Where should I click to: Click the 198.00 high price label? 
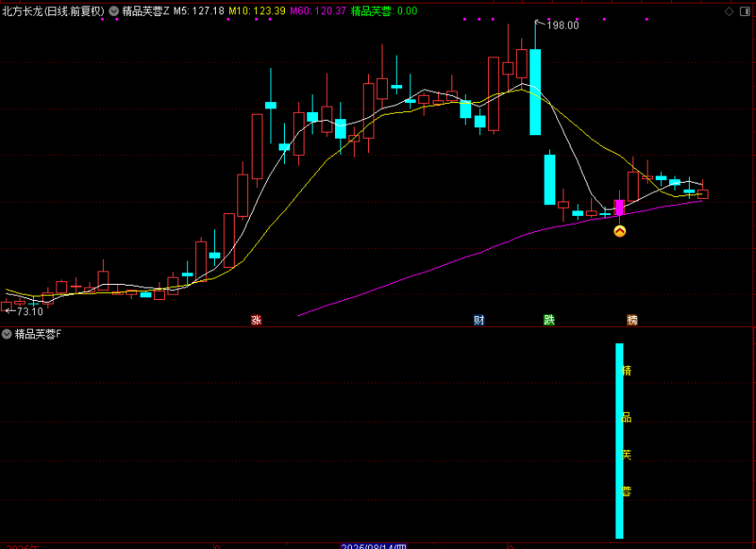click(563, 25)
